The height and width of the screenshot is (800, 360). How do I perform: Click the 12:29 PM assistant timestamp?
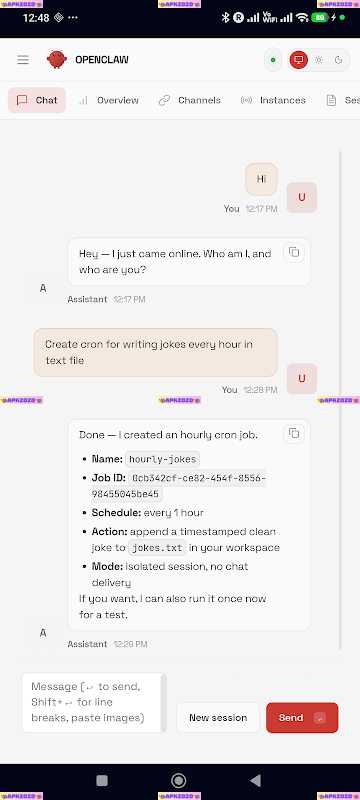[x=130, y=644]
